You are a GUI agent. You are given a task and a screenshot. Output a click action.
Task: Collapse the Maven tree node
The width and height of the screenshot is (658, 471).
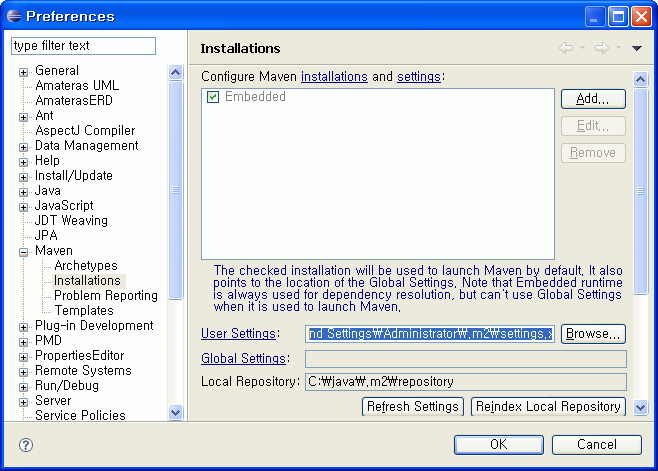tap(24, 251)
